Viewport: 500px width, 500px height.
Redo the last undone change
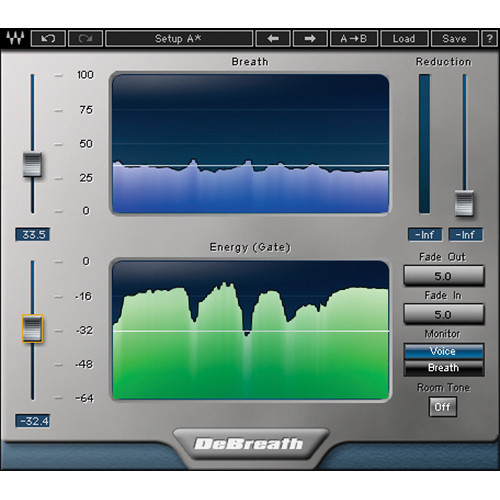coord(85,38)
